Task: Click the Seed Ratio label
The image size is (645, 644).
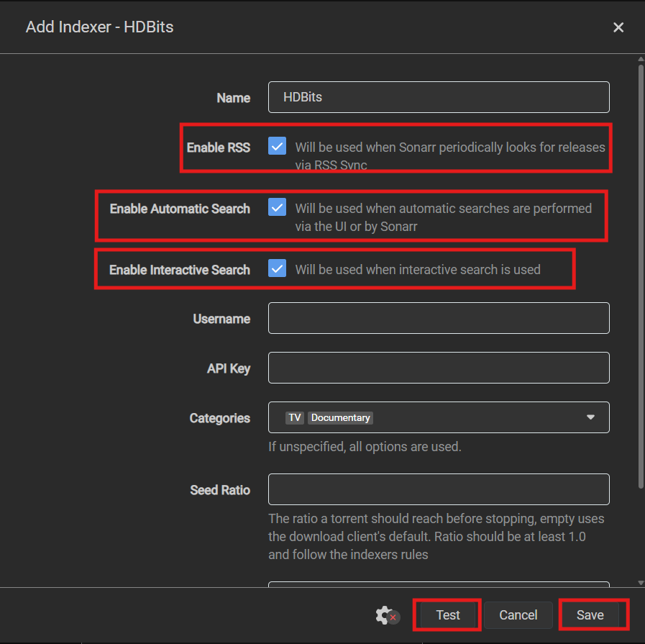Action: (220, 490)
